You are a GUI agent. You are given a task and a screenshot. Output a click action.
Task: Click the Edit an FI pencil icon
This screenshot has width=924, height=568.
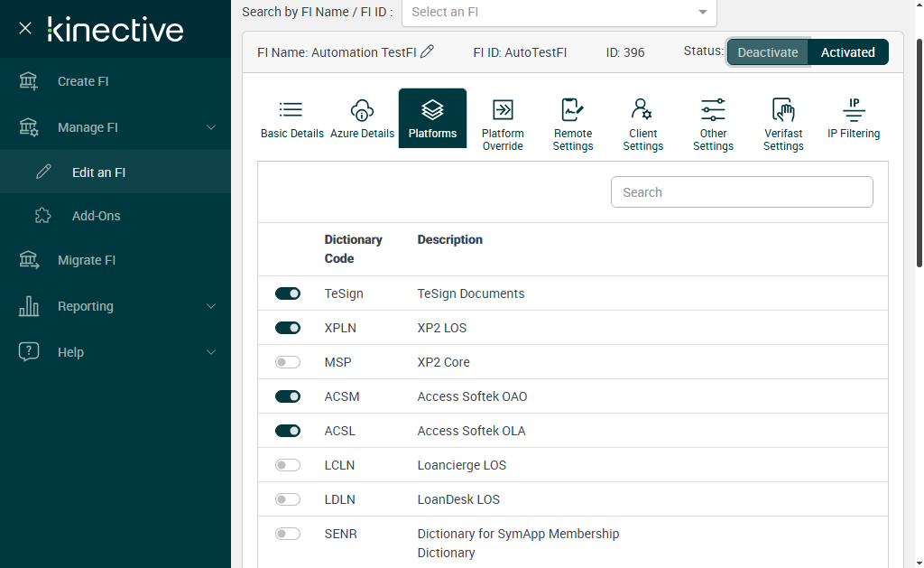click(x=43, y=172)
